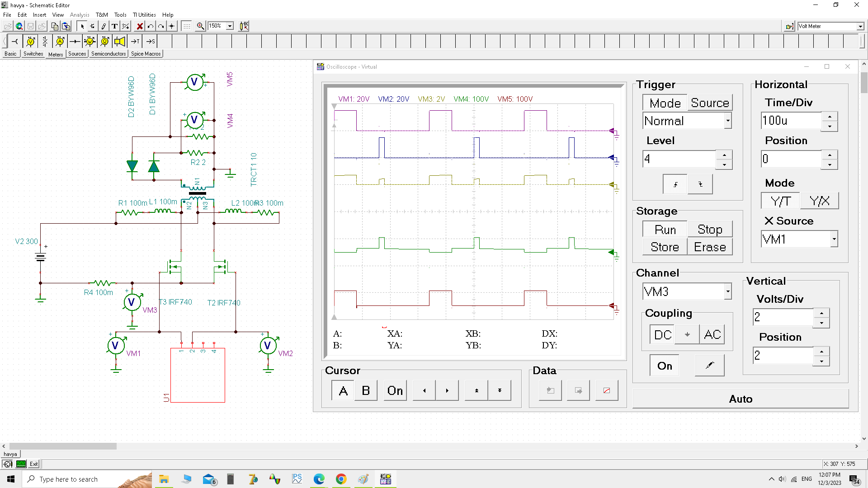The image size is (868, 488).
Task: Toggle the Channel On button
Action: pyautogui.click(x=665, y=366)
